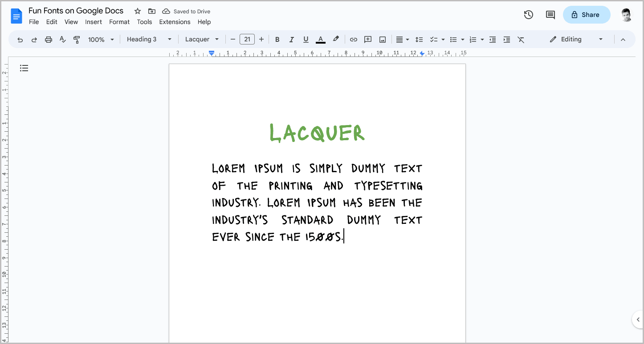This screenshot has height=344, width=644.
Task: Star the Fun Fonts document
Action: click(x=137, y=11)
